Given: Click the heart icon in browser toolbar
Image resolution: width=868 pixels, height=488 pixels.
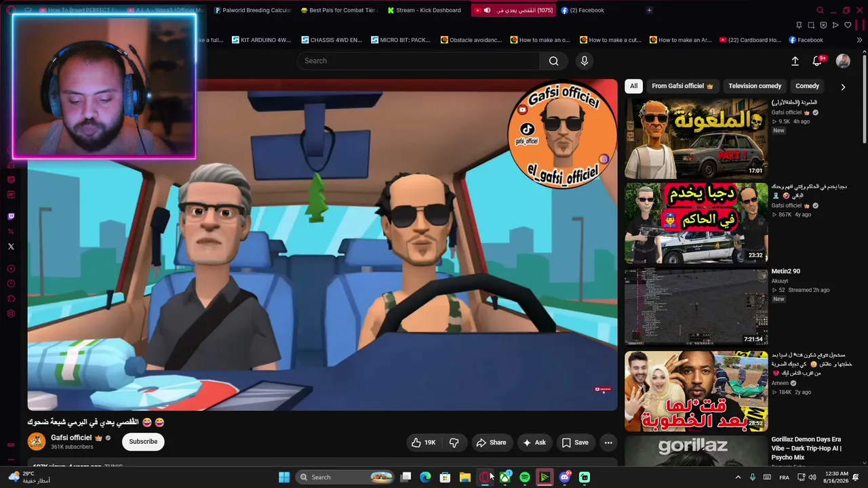Looking at the screenshot, I should [x=848, y=25].
